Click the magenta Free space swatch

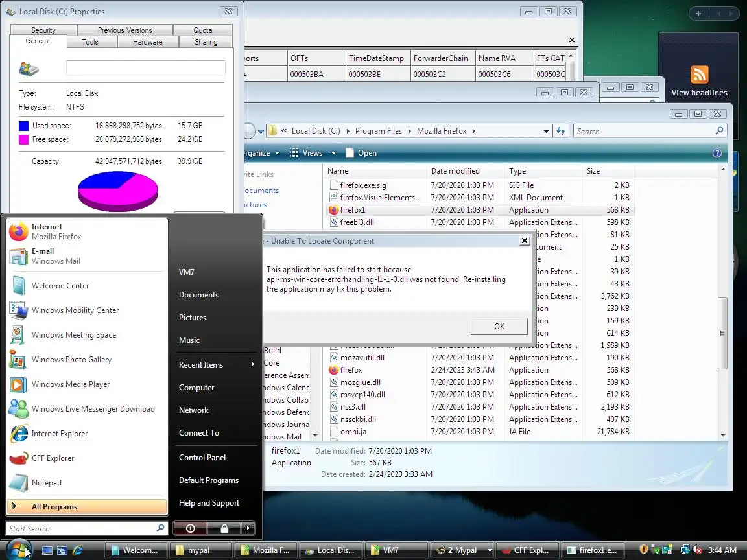pos(23,139)
